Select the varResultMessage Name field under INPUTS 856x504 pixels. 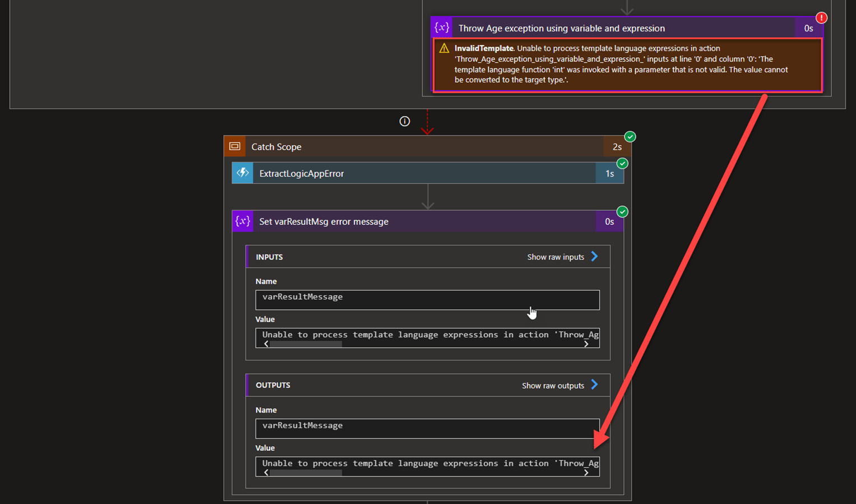pyautogui.click(x=427, y=300)
